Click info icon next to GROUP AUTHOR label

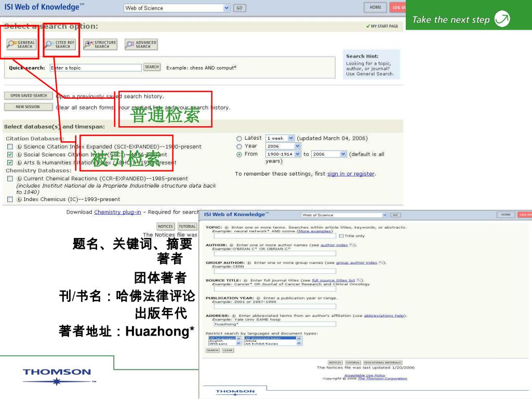249,262
